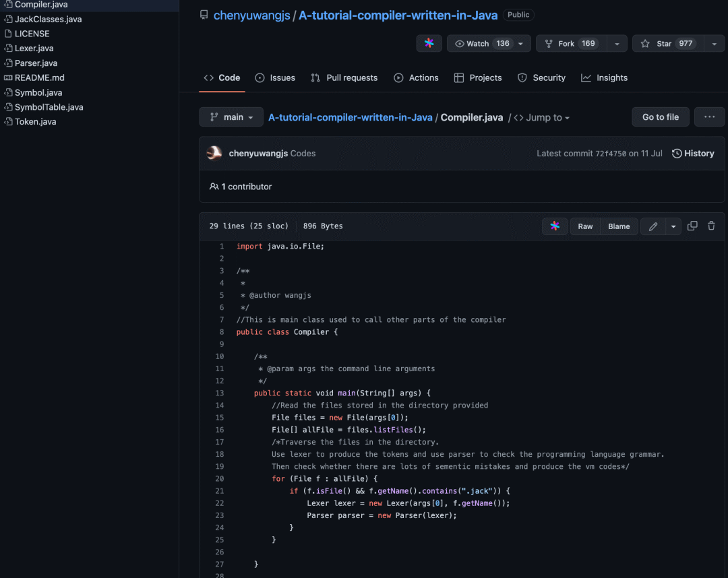This screenshot has width=728, height=578.
Task: View the Insights tab
Action: (604, 78)
